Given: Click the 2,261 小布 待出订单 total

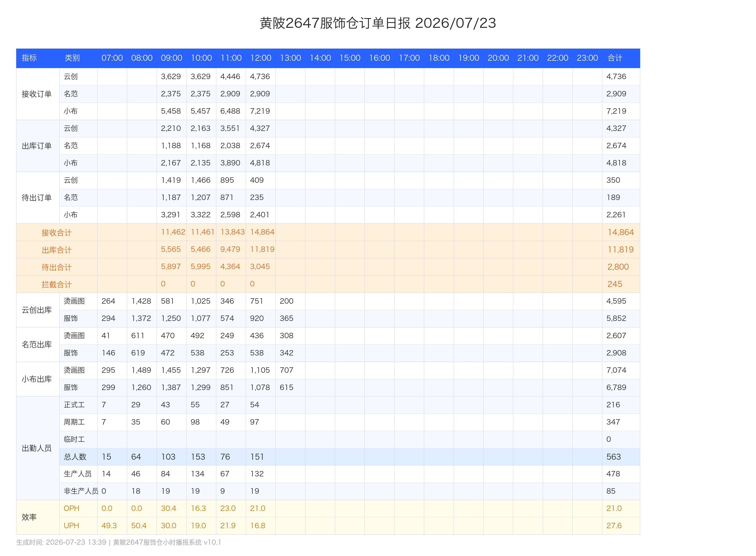Looking at the screenshot, I should click(x=616, y=215).
